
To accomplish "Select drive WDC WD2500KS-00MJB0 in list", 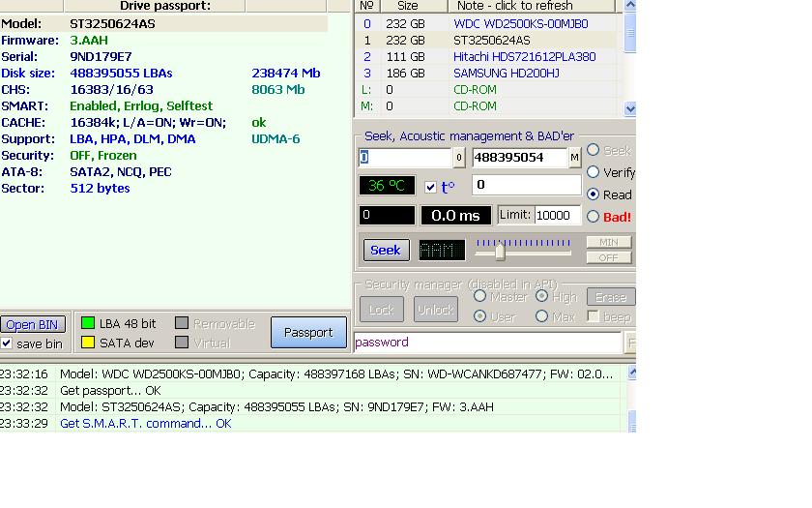I will 520,24.
